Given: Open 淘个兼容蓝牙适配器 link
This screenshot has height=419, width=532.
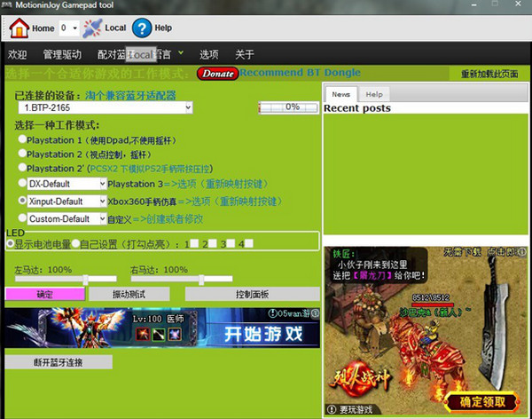Looking at the screenshot, I should (x=130, y=96).
